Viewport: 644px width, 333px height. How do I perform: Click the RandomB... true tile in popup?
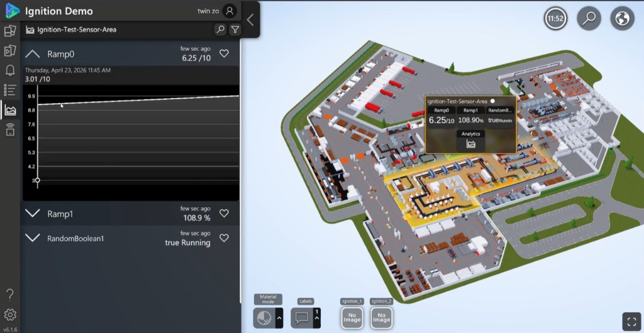point(500,117)
